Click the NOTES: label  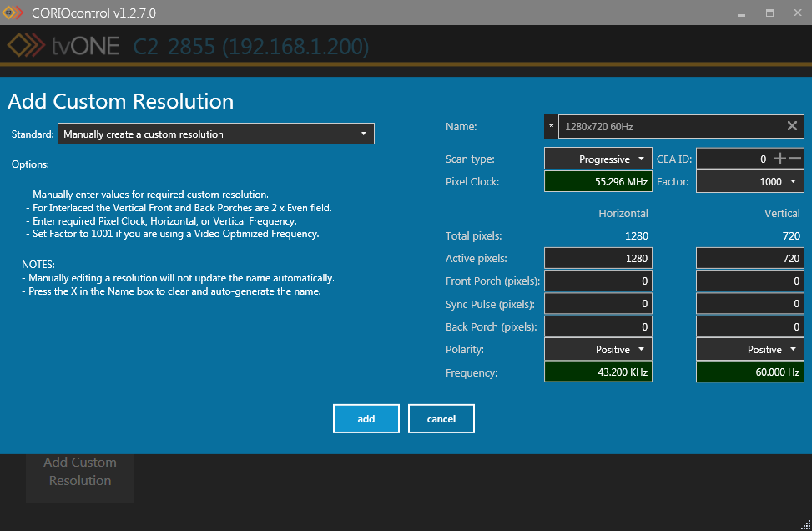(x=38, y=264)
